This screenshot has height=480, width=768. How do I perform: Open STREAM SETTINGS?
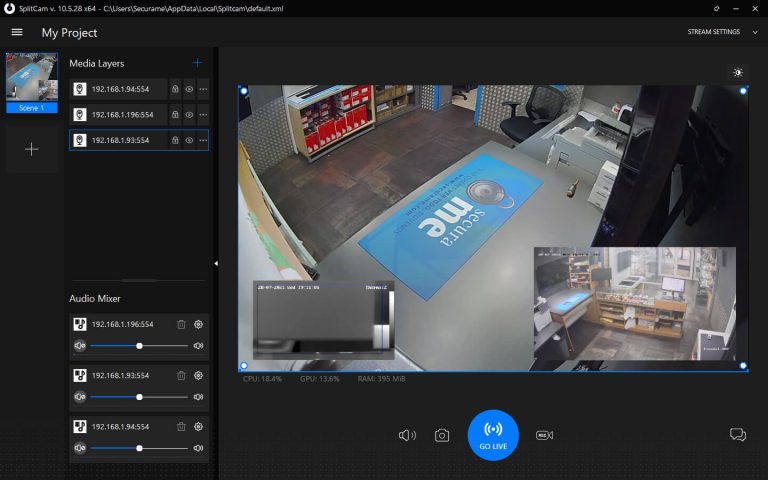(713, 32)
